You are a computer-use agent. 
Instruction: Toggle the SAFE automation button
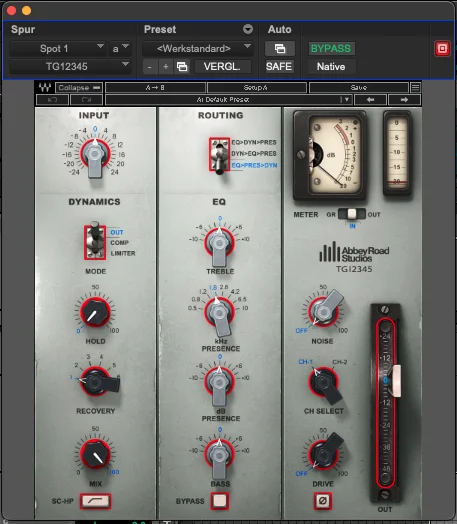(x=279, y=67)
